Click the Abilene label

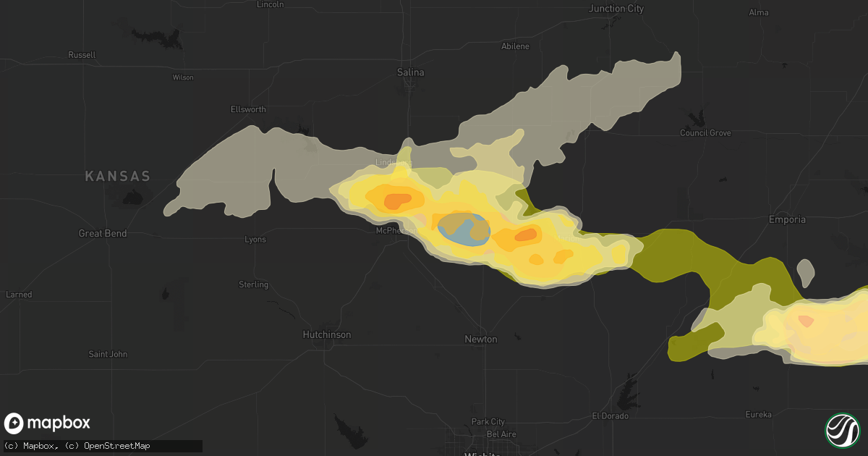(x=515, y=46)
